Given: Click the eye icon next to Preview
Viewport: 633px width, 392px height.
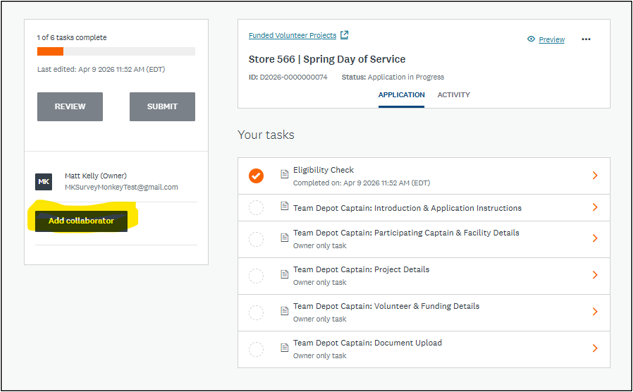Looking at the screenshot, I should coord(531,39).
